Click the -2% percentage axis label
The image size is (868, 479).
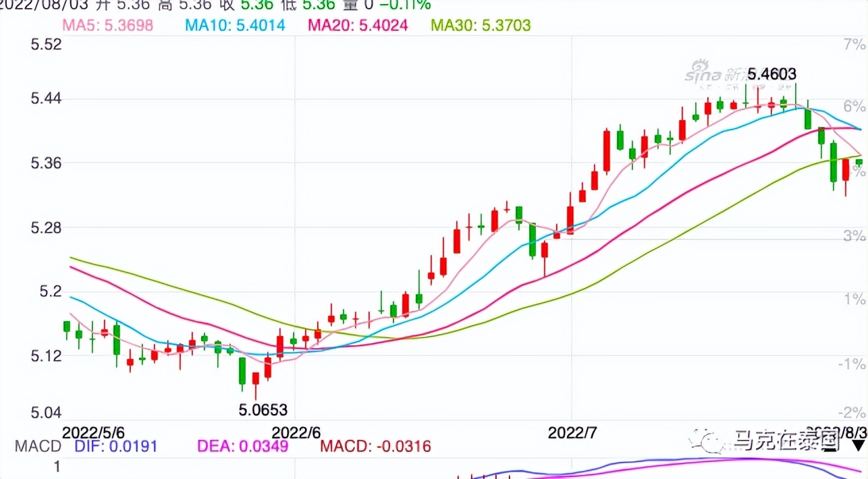pos(852,412)
